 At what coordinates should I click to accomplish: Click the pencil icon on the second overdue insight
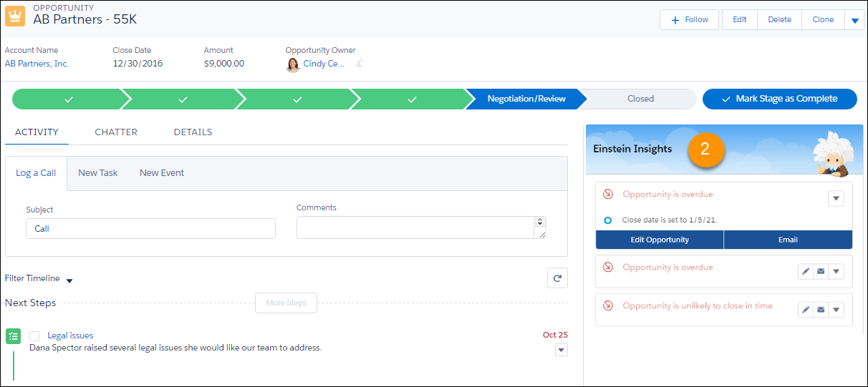(806, 271)
